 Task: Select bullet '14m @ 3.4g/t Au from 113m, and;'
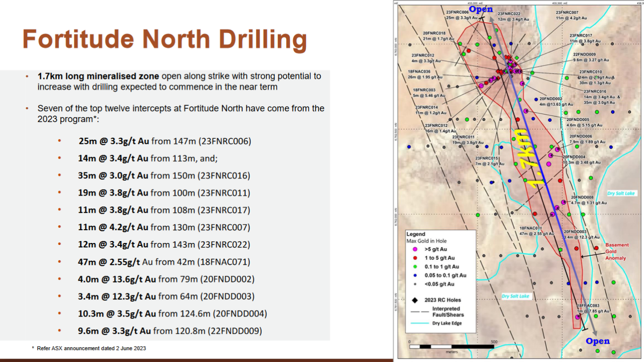click(x=148, y=159)
